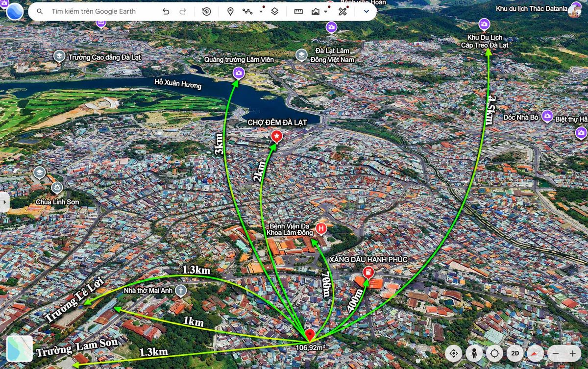Select the Đà Lạt Lâm Đồng Việt Nam marker
Viewport: 588px width, 369px height.
coord(301,55)
